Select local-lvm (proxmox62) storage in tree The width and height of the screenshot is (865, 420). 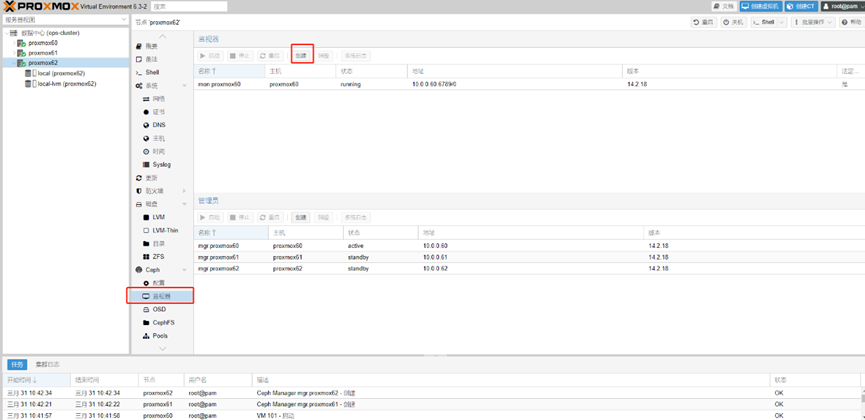point(67,84)
